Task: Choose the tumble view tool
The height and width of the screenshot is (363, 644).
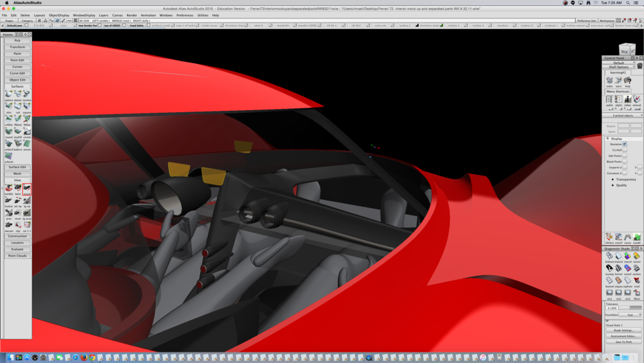Action: click(x=8, y=188)
